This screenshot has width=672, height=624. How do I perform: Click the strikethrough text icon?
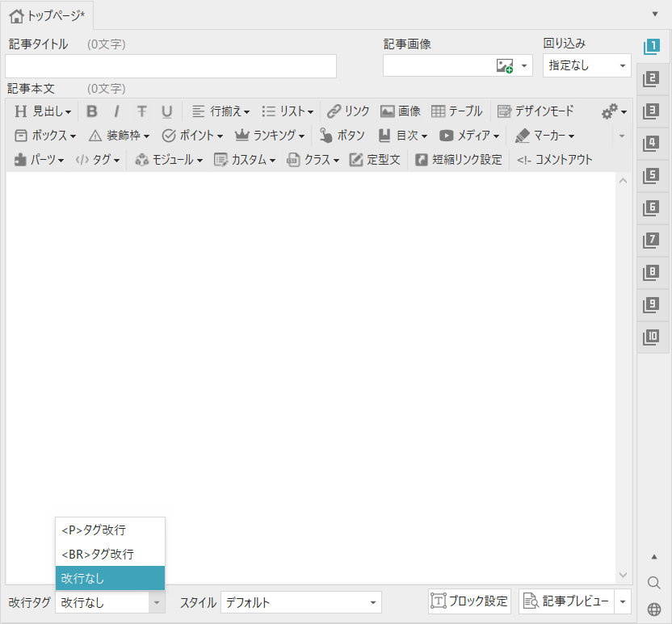pyautogui.click(x=141, y=111)
